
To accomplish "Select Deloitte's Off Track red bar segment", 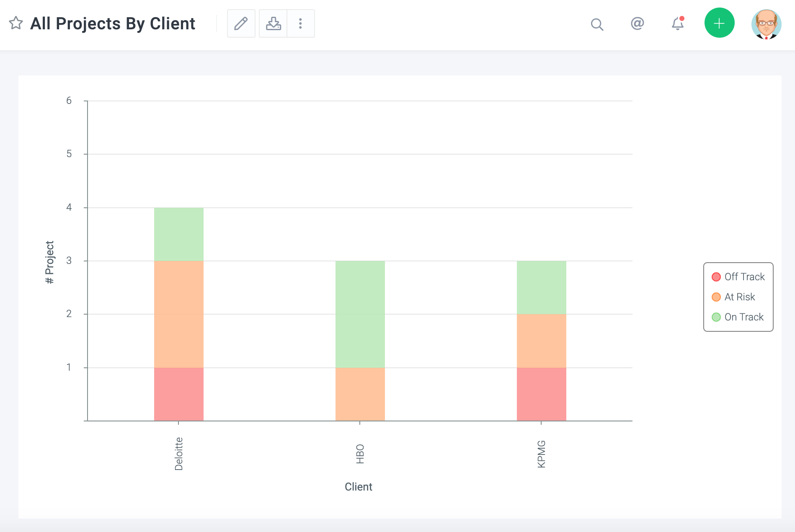I will tap(179, 394).
